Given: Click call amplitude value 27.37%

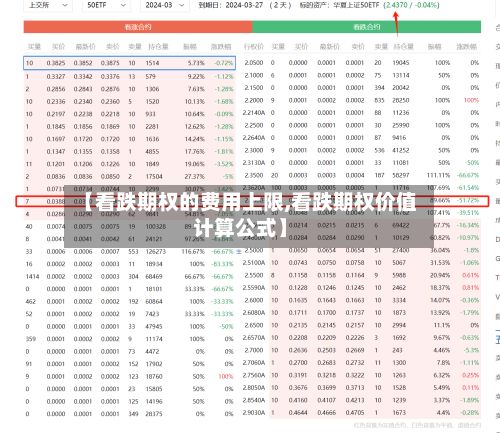Looking at the screenshot, I should coord(195,176).
